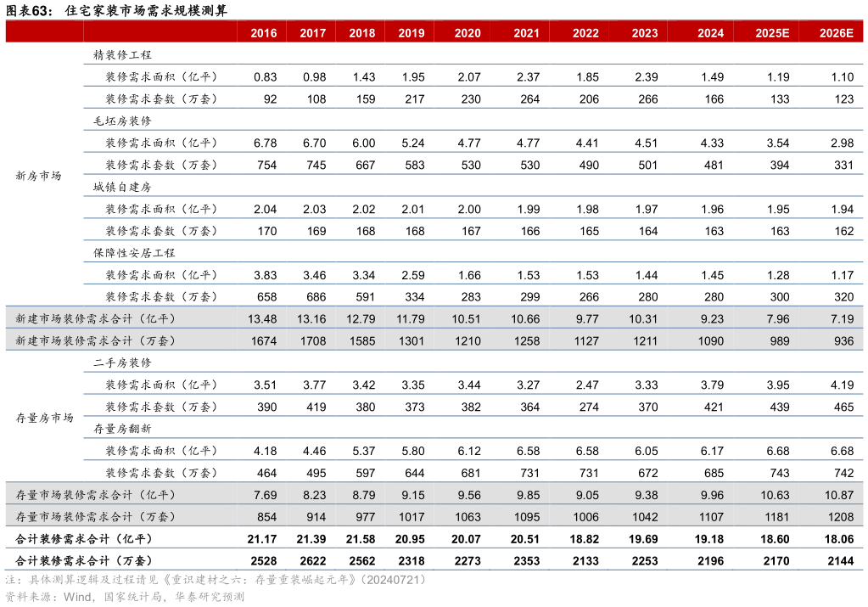Click the cell value 7.69
This screenshot has height=607, width=868.
pos(265,495)
